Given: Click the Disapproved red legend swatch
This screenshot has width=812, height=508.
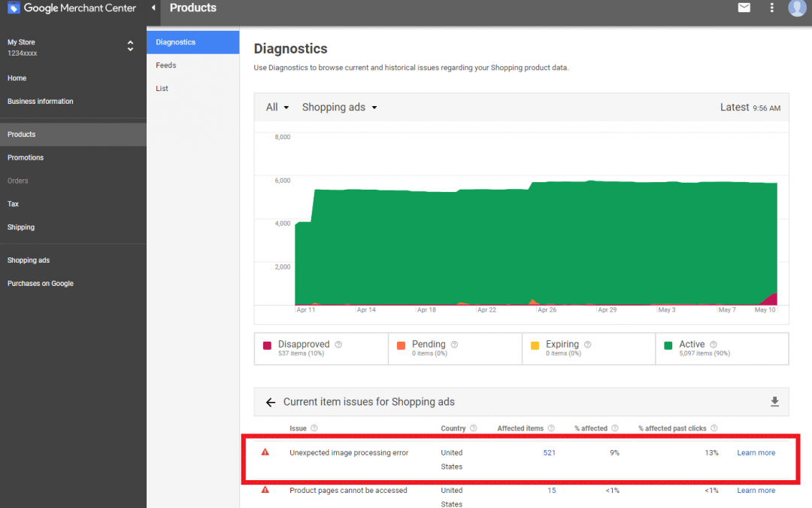Looking at the screenshot, I should tap(267, 345).
